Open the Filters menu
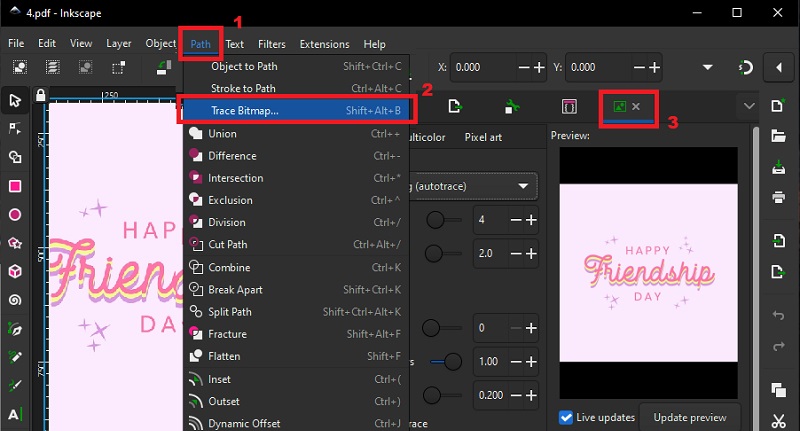 271,44
